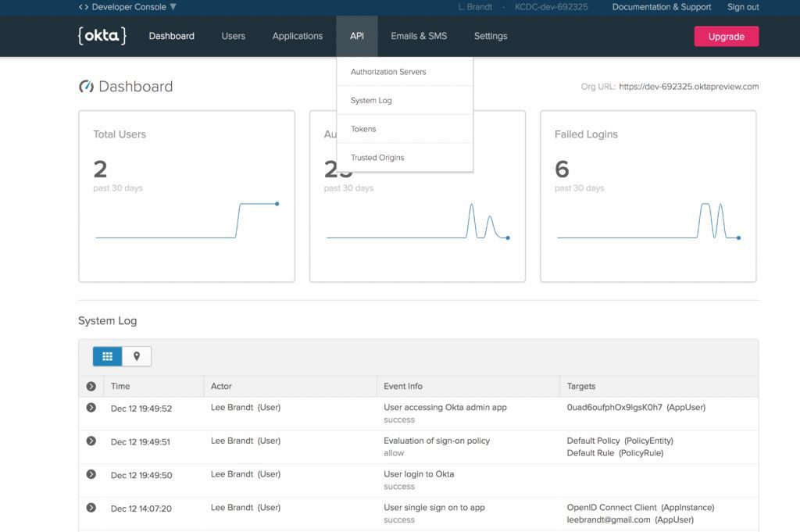Click Lee Brandt actor in 19:49:52 row

tap(245, 407)
